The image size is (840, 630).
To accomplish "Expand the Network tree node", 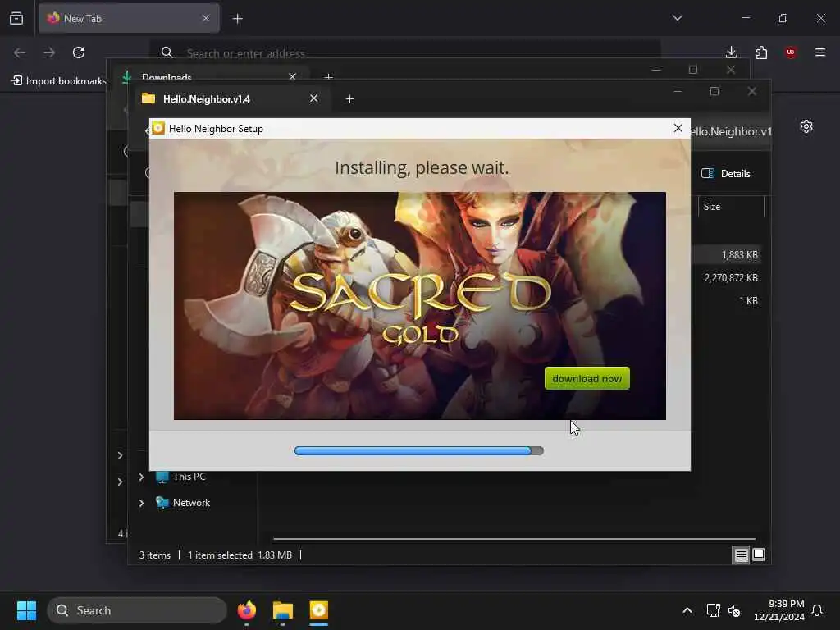I will pyautogui.click(x=141, y=503).
